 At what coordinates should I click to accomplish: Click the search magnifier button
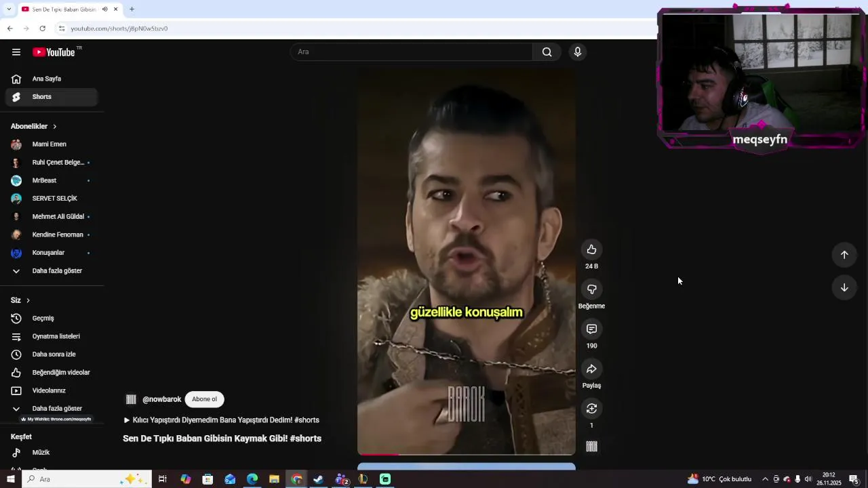[x=547, y=52]
